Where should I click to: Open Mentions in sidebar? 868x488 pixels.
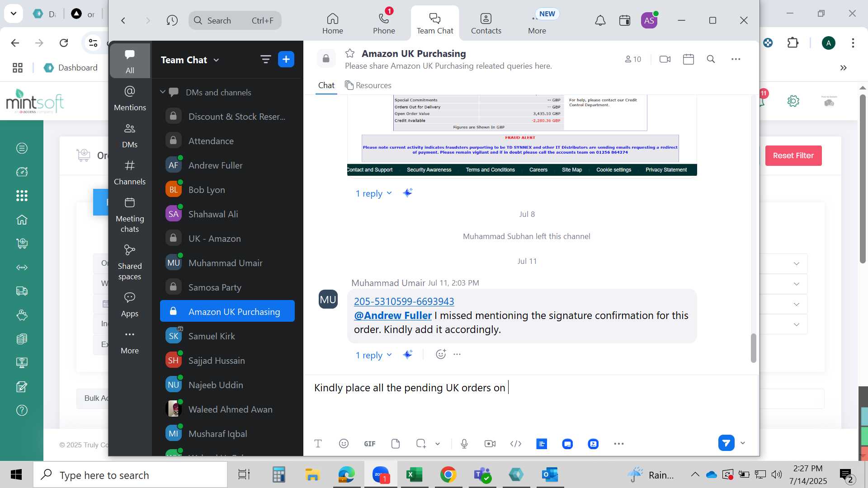point(130,98)
